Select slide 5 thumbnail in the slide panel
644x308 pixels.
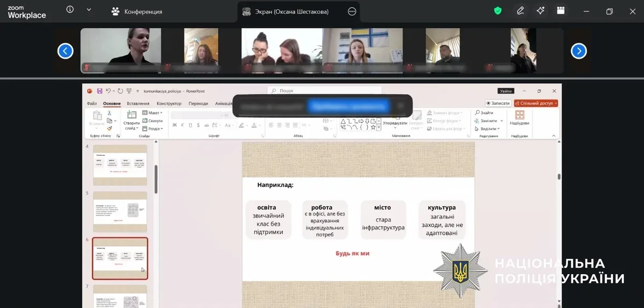120,212
